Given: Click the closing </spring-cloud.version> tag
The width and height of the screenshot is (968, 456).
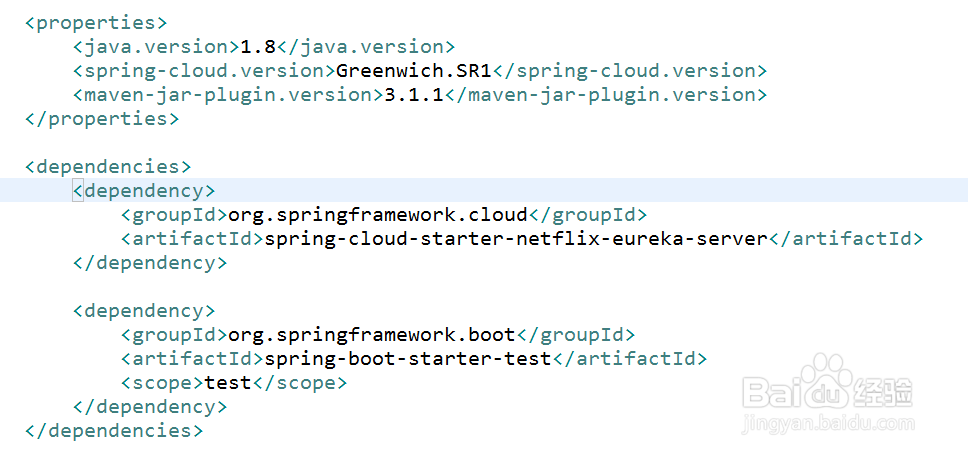Looking at the screenshot, I should [x=630, y=71].
